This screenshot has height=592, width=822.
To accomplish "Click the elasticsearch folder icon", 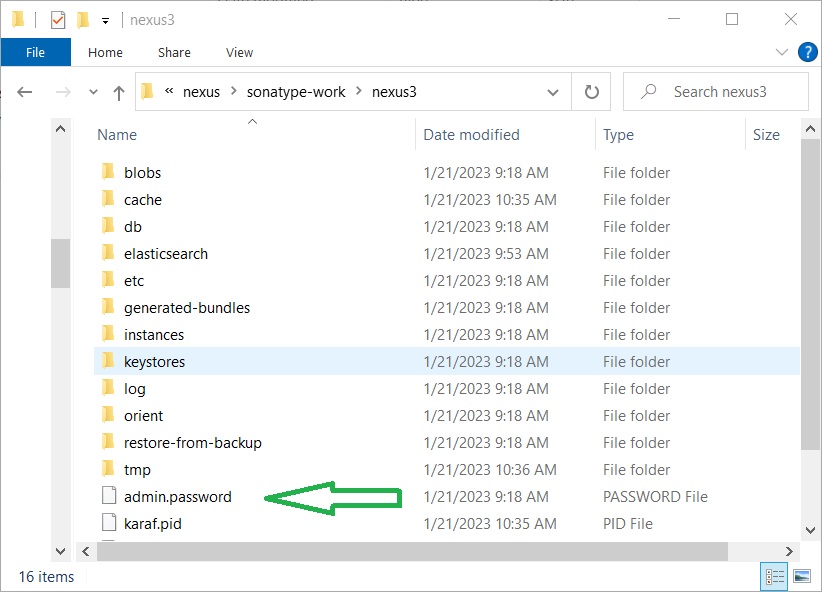I will pyautogui.click(x=108, y=253).
